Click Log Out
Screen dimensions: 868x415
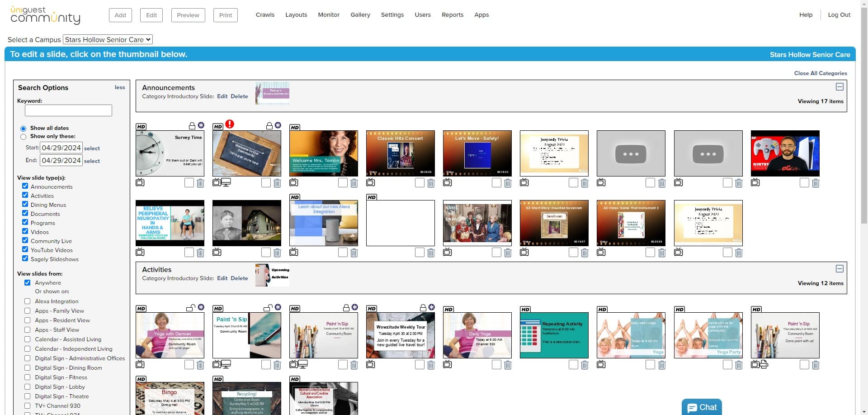coord(839,14)
